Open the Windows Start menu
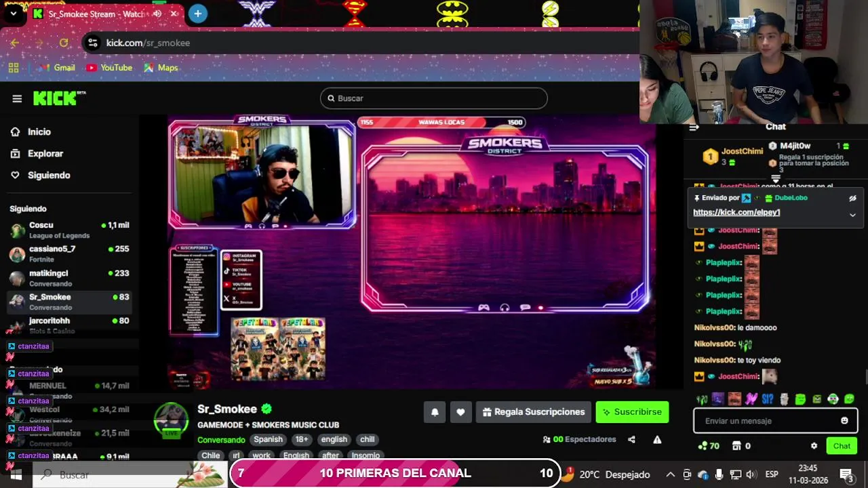 click(16, 475)
